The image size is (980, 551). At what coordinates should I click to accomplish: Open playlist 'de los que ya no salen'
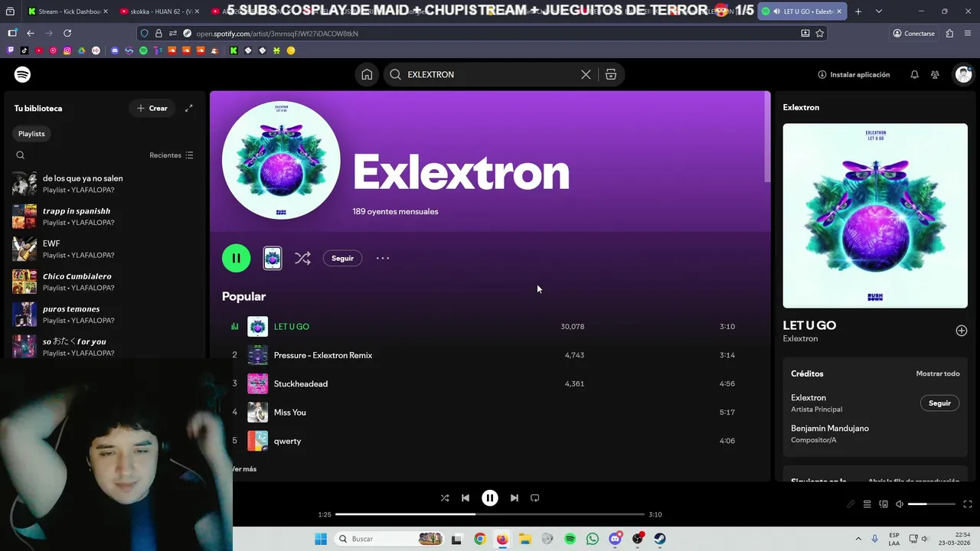[105, 184]
